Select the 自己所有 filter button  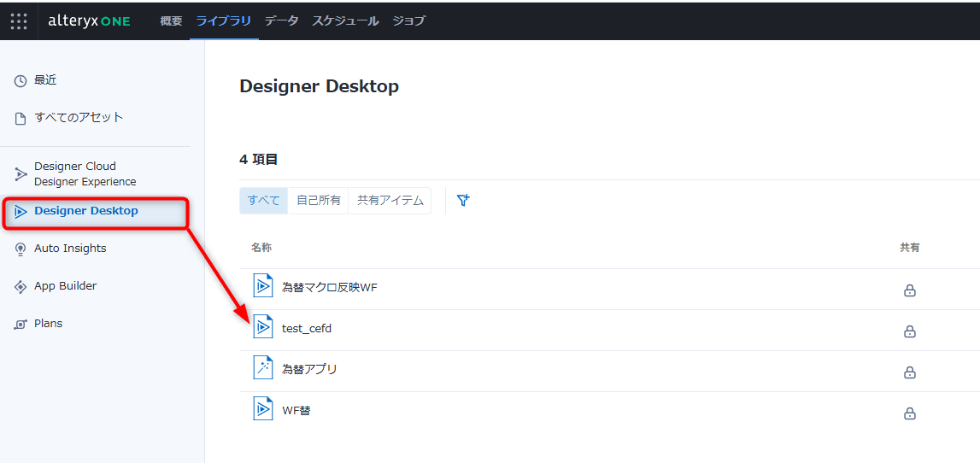(x=318, y=201)
